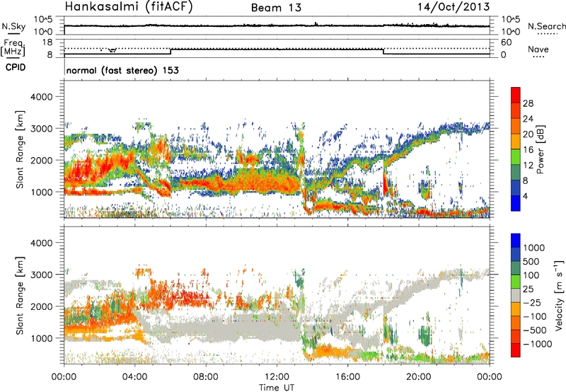Screen dimensions: 566x392
Task: Click the '20' label on Power color bar
Action: (x=528, y=134)
